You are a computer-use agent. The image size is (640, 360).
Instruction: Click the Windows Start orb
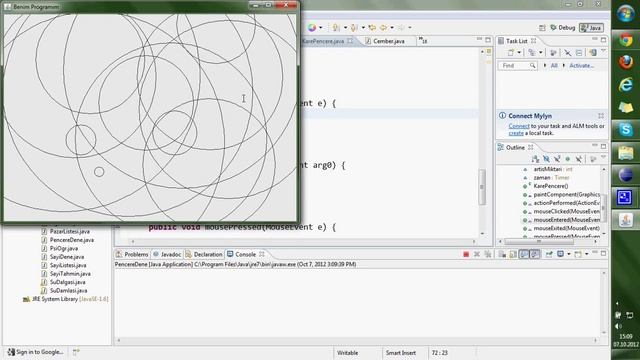(625, 13)
